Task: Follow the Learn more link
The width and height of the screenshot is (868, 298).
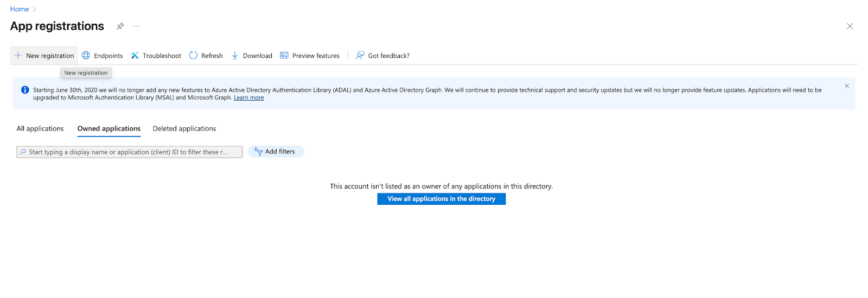Action: coord(248,98)
